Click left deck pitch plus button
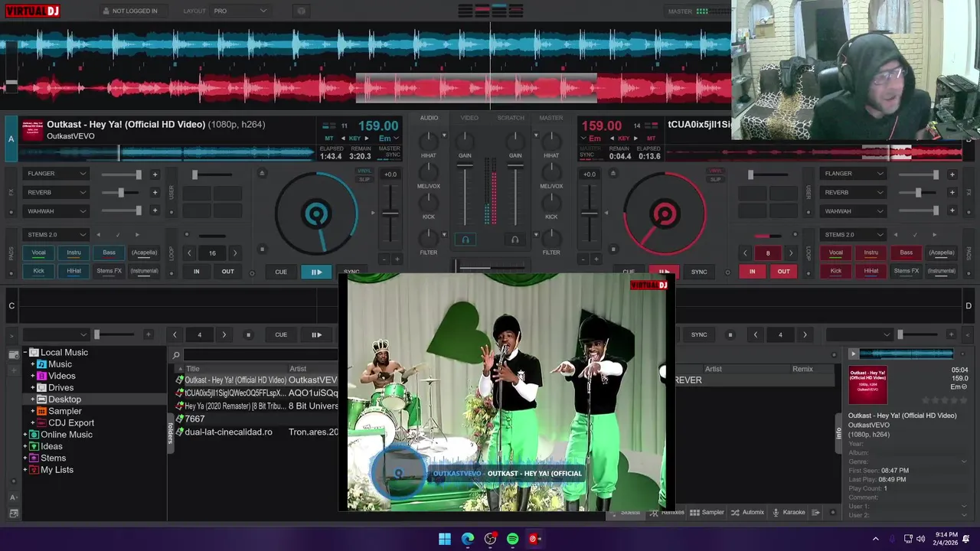980x551 pixels. (396, 259)
